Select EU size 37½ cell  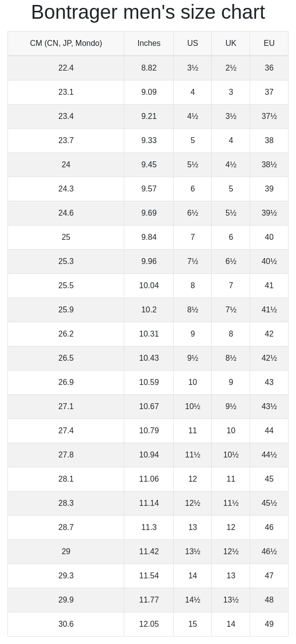point(269,116)
